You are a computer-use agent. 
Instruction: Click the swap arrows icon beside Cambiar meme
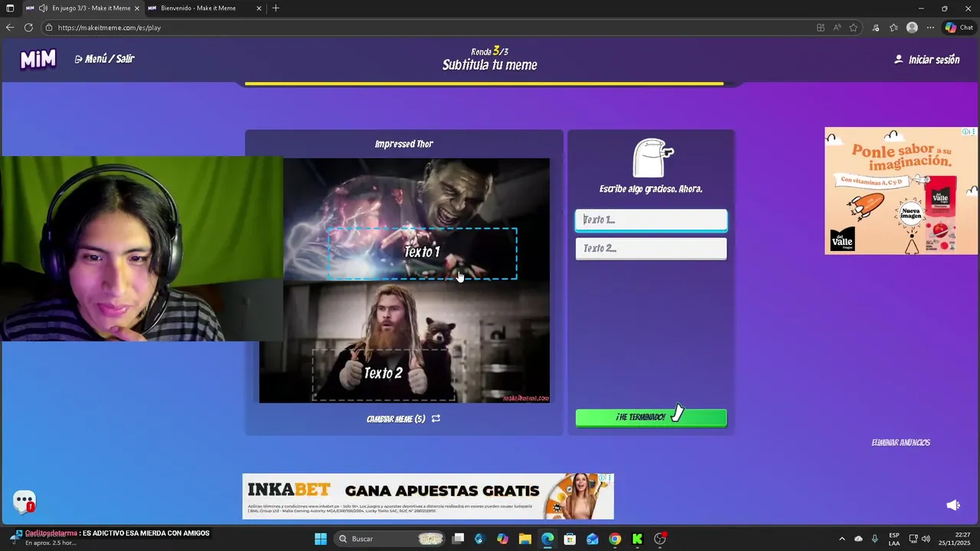coord(436,419)
